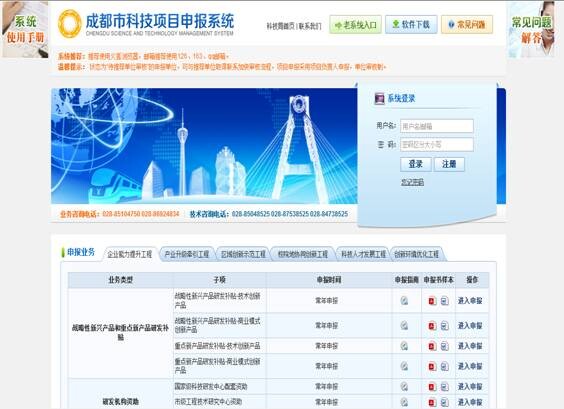Open the red PDF sample in the first row

tap(432, 300)
